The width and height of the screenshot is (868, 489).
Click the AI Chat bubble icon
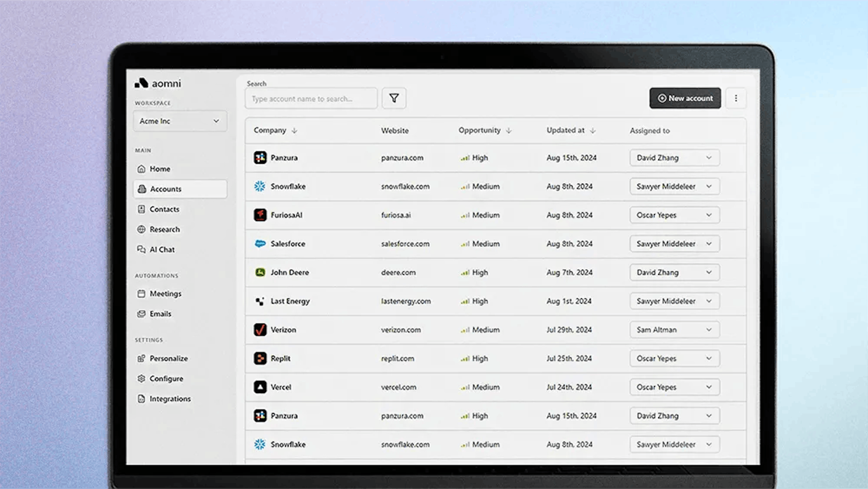pyautogui.click(x=141, y=249)
